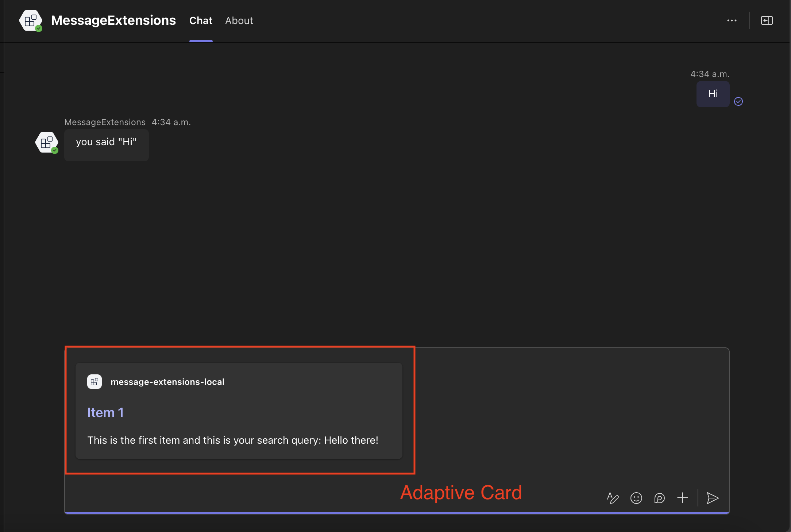Image resolution: width=791 pixels, height=532 pixels.
Task: Click the timestamp above the Hi message
Action: click(x=709, y=73)
